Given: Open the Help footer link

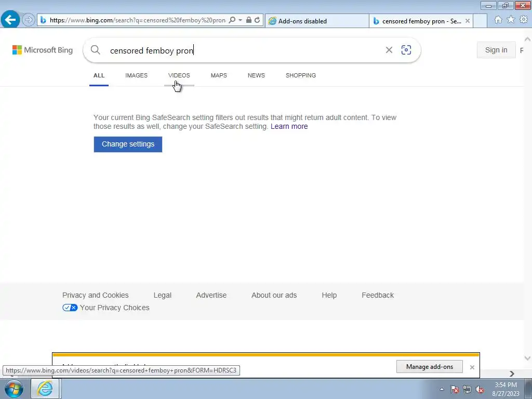Looking at the screenshot, I should 329,295.
